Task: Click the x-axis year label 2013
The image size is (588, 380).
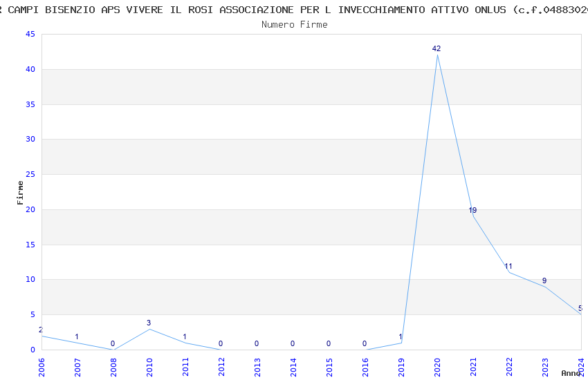Action: point(257,368)
